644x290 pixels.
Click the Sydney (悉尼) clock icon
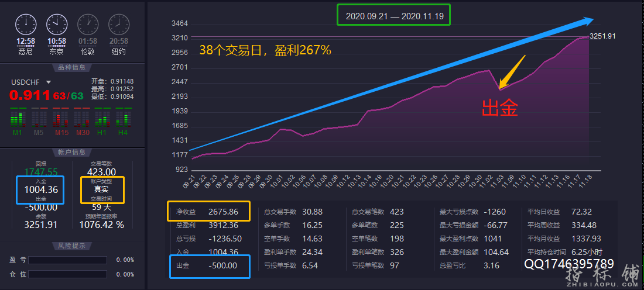click(25, 25)
